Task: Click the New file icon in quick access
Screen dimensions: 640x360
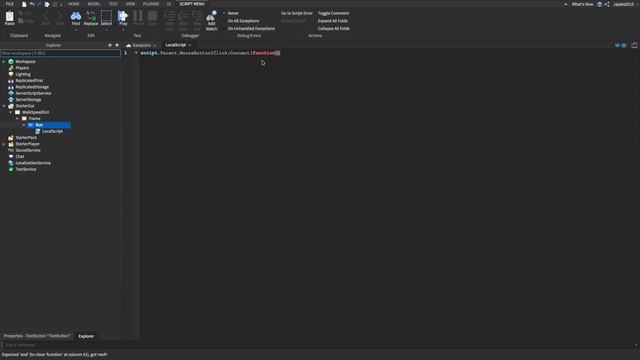Action: pos(24,4)
